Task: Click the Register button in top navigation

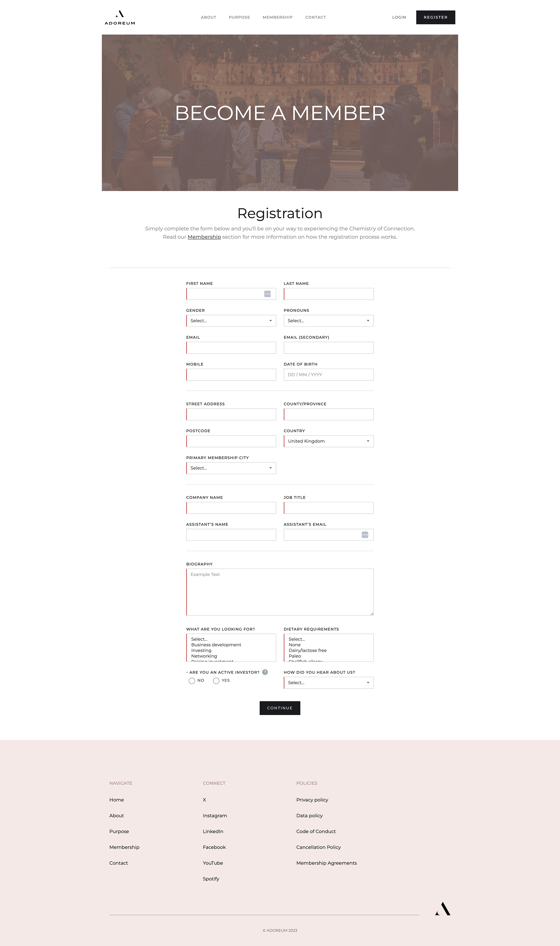Action: [x=436, y=17]
